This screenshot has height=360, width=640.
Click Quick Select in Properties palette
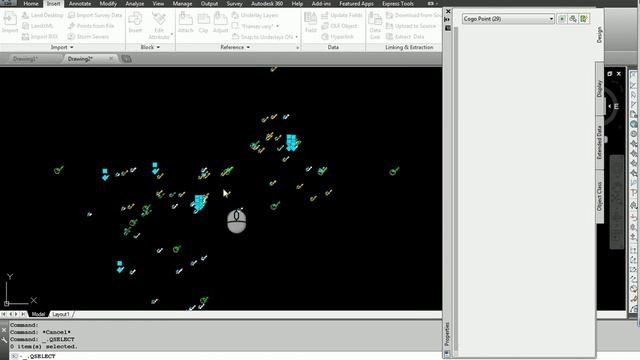click(x=584, y=19)
